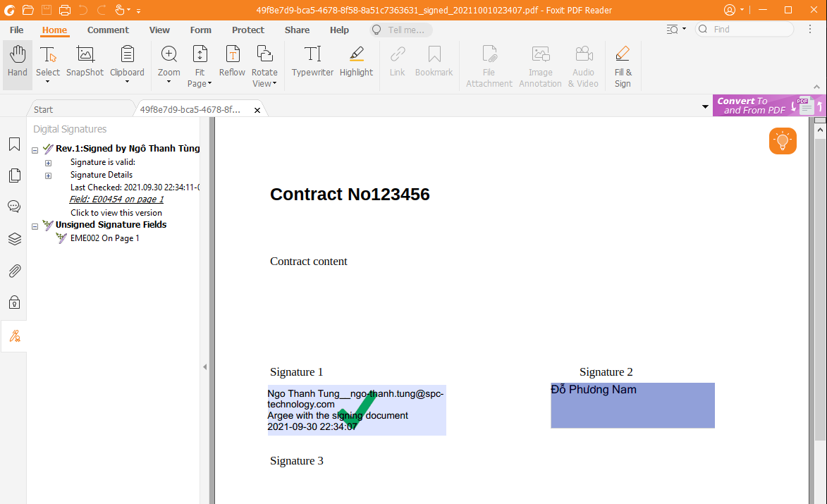Open the Attachments panel paperclip icon

14,271
